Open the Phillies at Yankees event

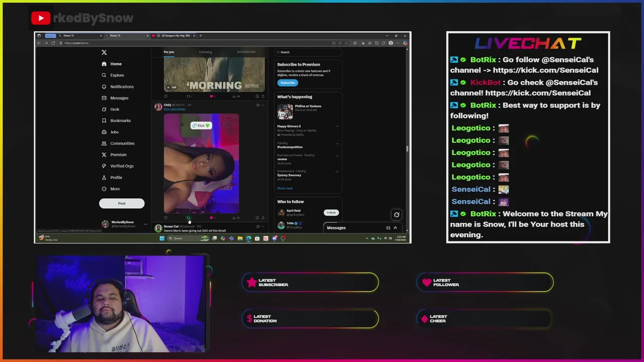[308, 112]
